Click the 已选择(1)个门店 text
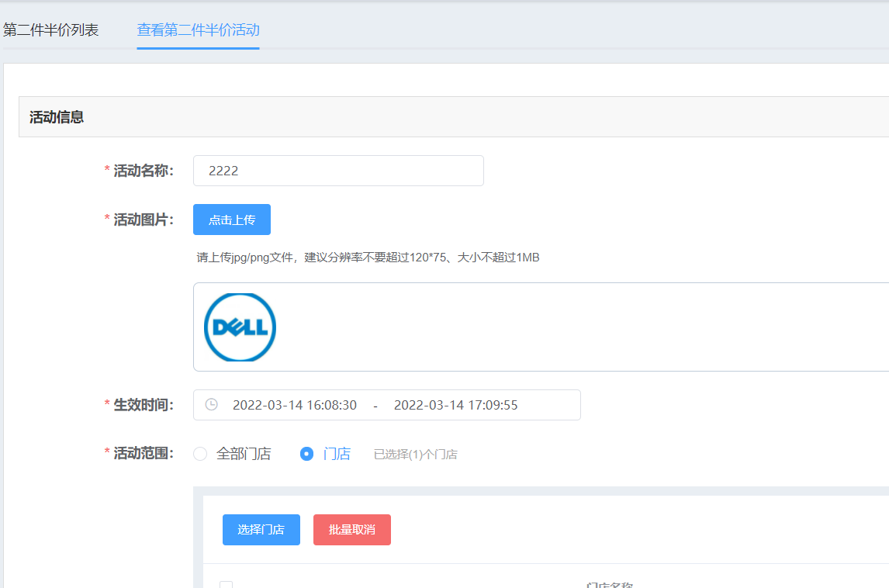Viewport: 889px width, 588px height. click(x=416, y=454)
